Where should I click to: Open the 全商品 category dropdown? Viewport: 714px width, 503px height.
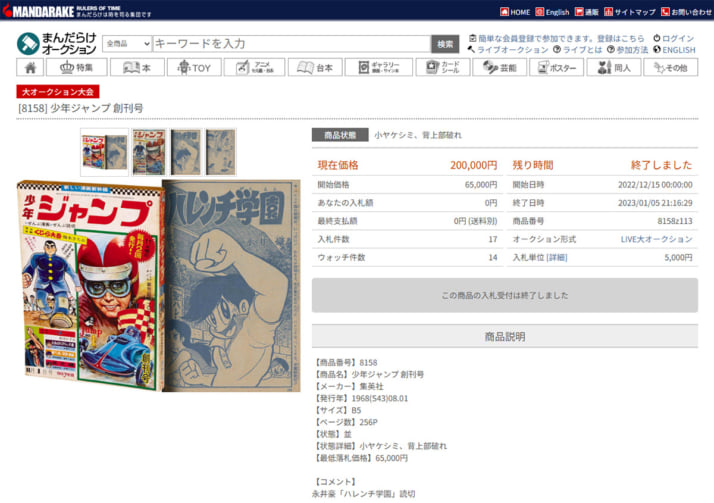click(127, 44)
